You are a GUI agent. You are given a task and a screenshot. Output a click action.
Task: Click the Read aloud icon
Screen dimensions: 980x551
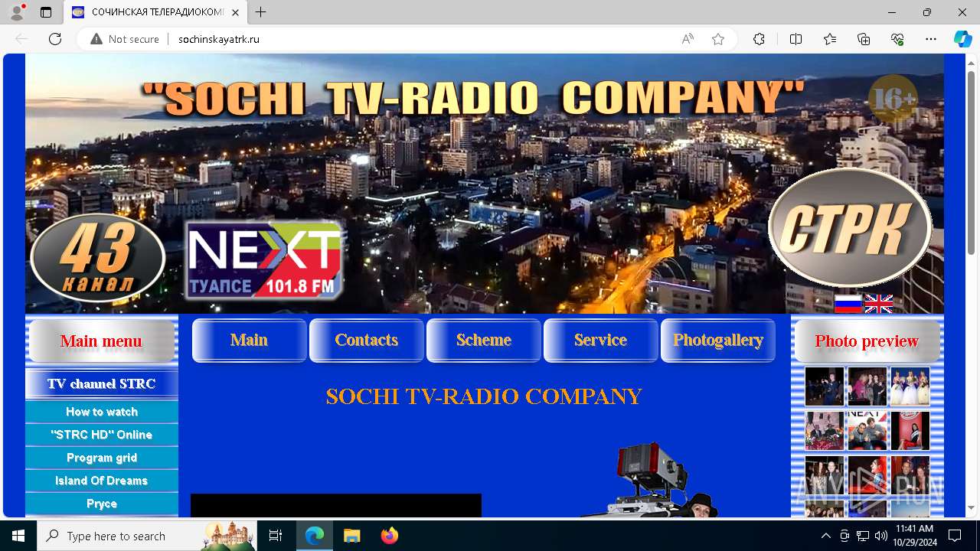[688, 39]
